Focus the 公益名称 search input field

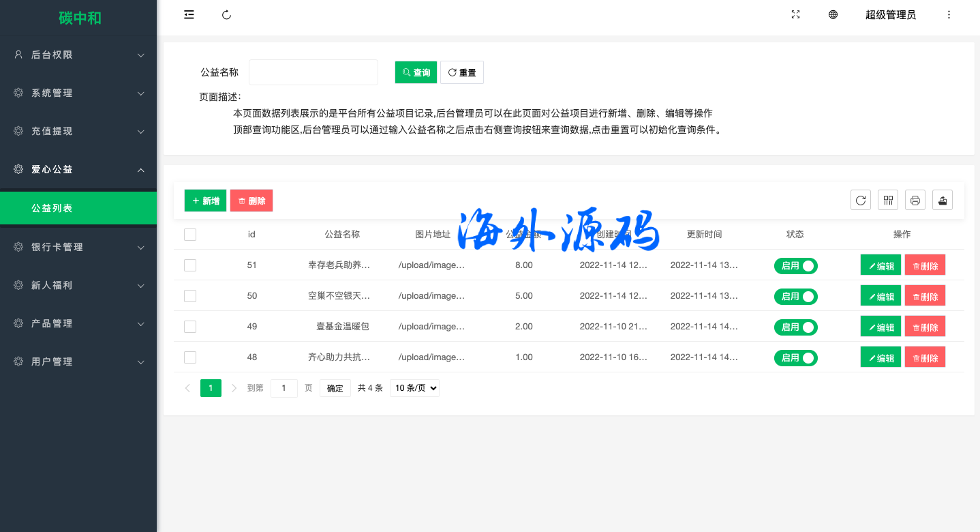313,72
